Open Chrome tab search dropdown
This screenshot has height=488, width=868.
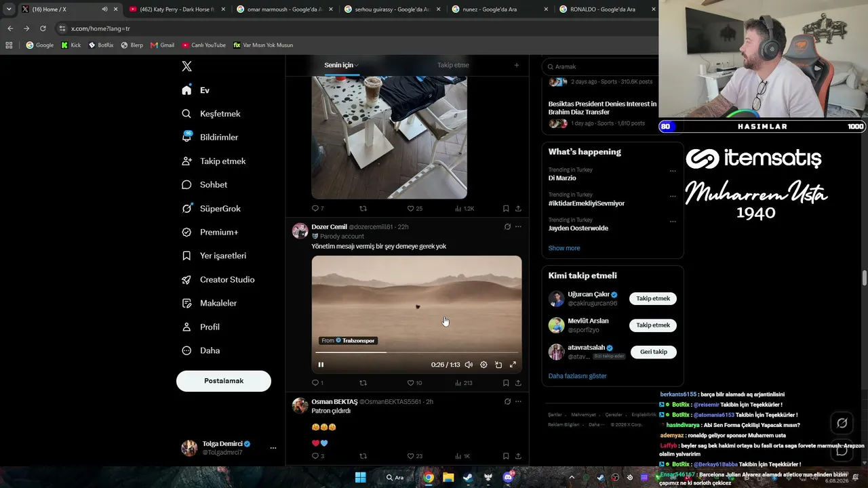[x=9, y=9]
